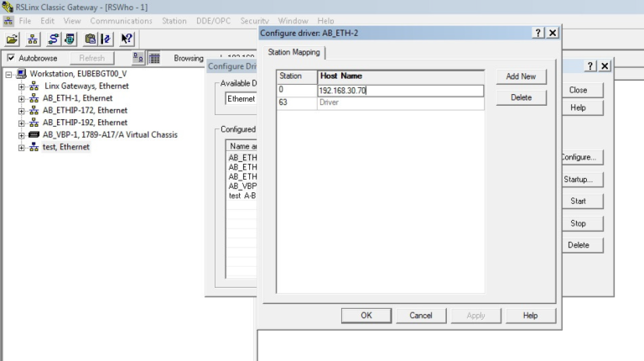644x361 pixels.
Task: Click the Workstation computer icon in tree
Action: 21,74
